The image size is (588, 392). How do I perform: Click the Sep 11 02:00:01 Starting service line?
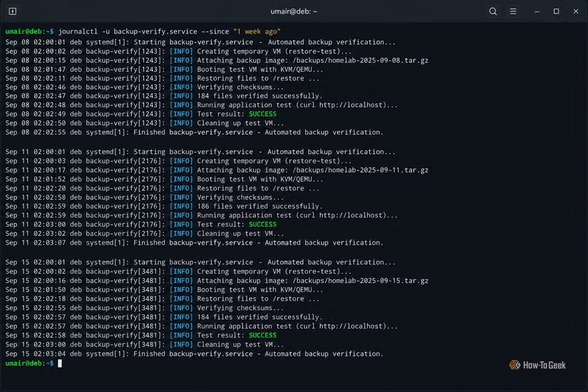point(200,152)
